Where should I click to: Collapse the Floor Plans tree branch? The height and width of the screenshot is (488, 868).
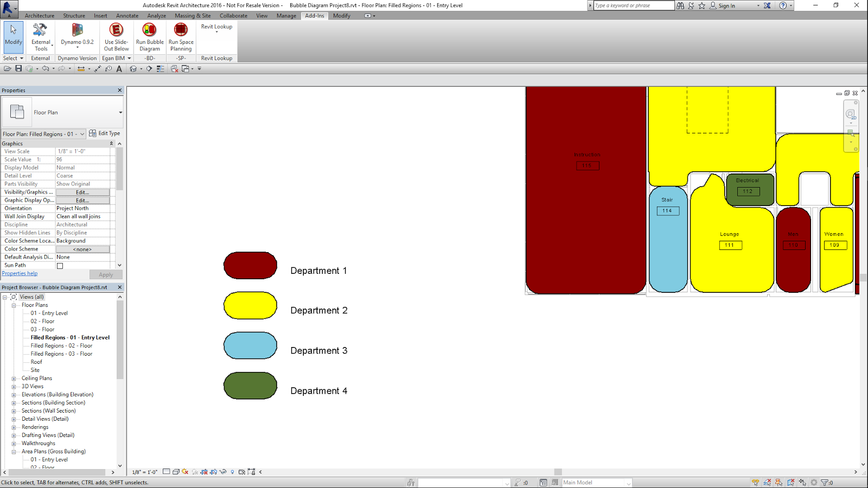coord(15,305)
